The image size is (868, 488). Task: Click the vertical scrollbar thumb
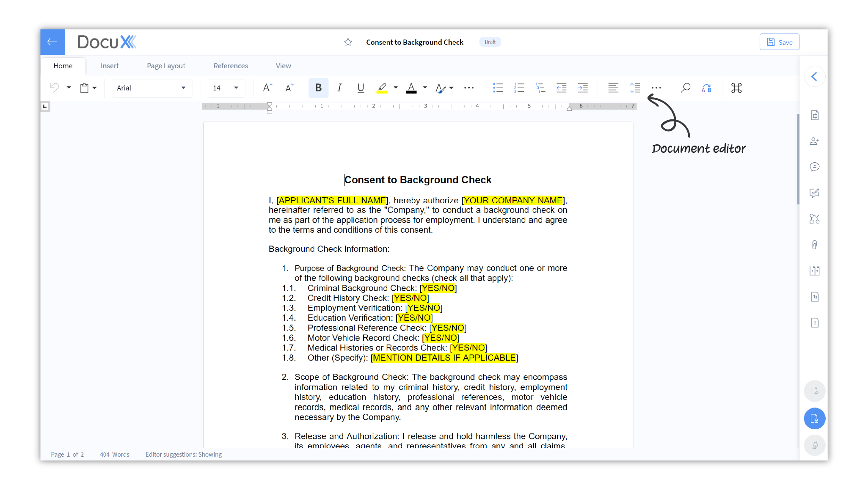798,159
